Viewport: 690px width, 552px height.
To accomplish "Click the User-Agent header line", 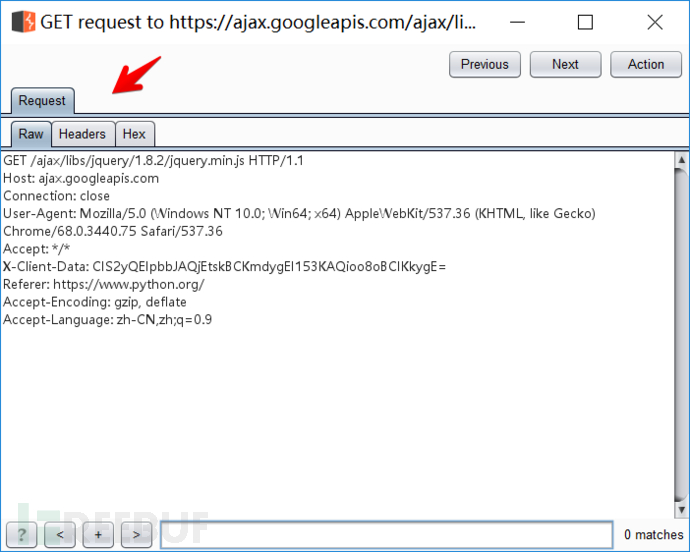I will [299, 213].
